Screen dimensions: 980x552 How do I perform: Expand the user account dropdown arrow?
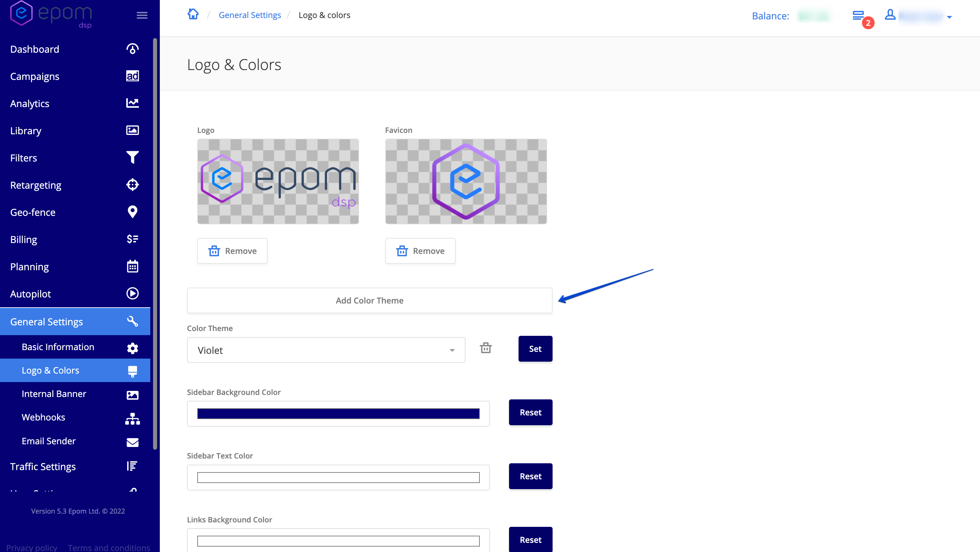[x=949, y=17]
